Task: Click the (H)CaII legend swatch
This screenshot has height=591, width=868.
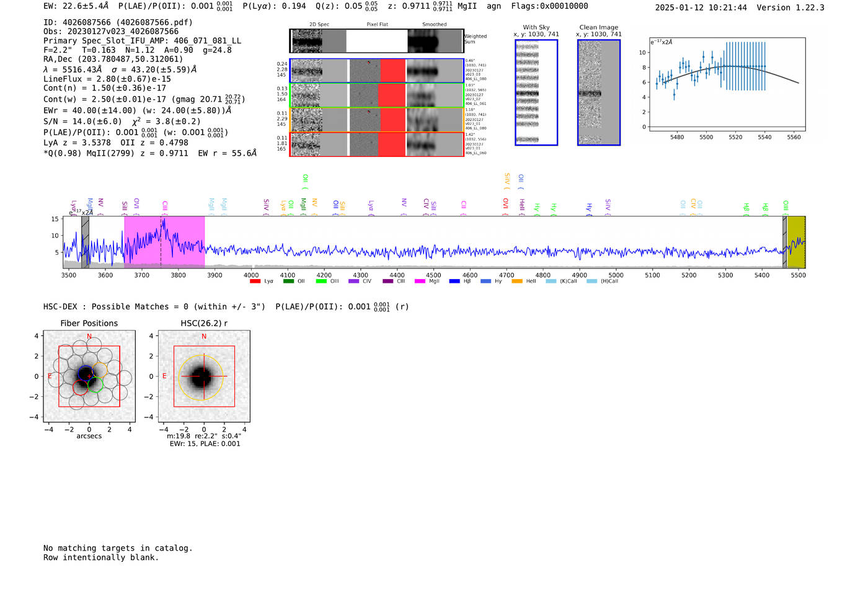Action: (592, 282)
